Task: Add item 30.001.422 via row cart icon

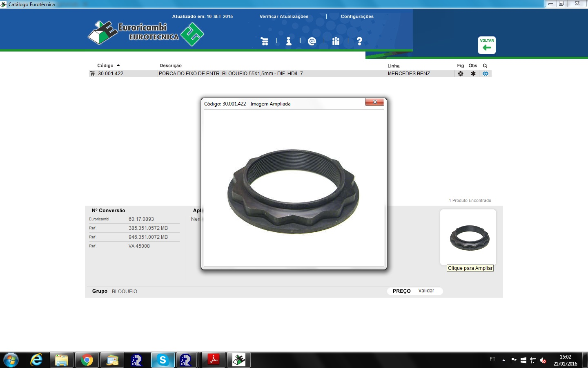Action: [92, 74]
